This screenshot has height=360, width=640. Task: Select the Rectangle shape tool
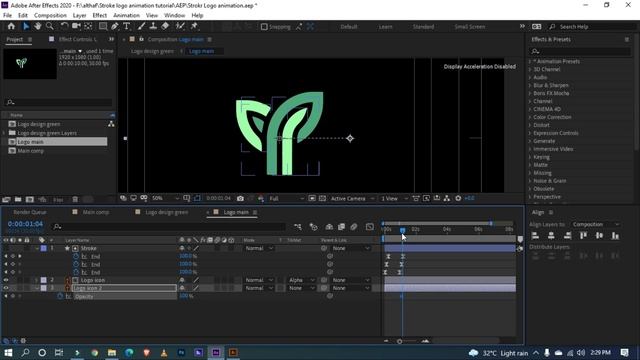103,26
